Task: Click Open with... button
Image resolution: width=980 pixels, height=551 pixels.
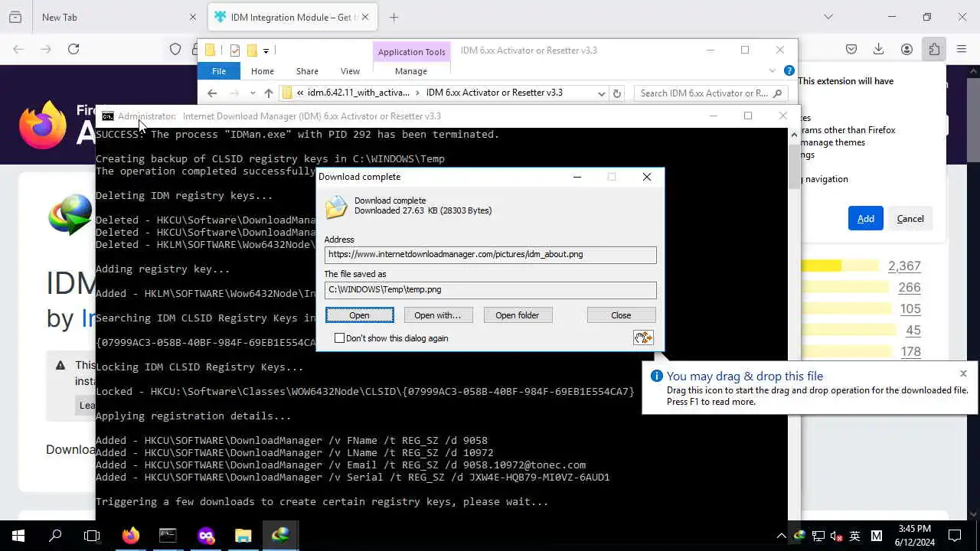Action: pyautogui.click(x=438, y=315)
